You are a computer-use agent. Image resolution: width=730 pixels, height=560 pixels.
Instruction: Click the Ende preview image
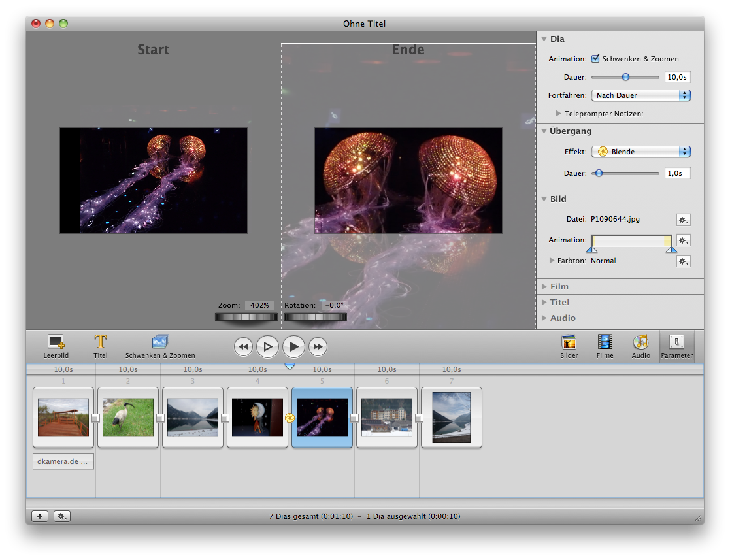point(408,180)
